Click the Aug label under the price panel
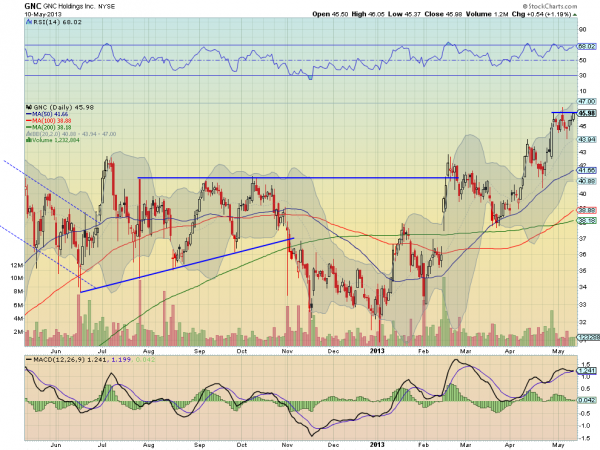Image resolution: width=600 pixels, height=450 pixels. pos(148,351)
